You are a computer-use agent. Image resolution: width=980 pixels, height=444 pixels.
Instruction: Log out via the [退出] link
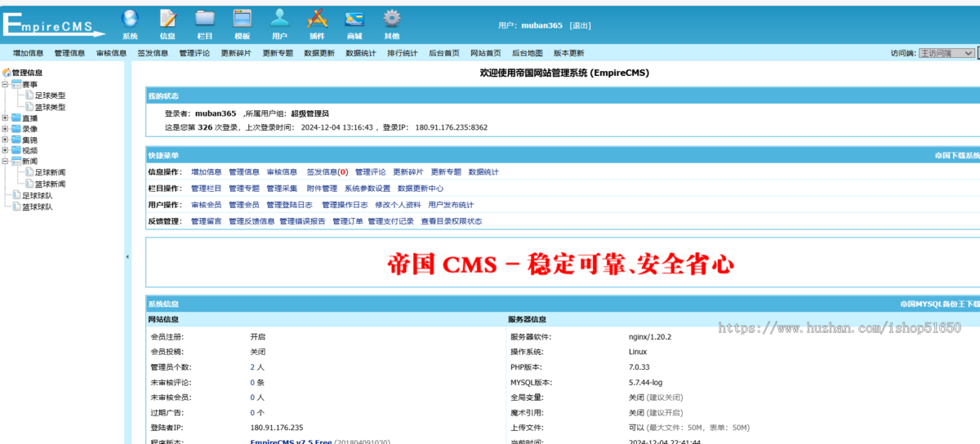click(580, 25)
